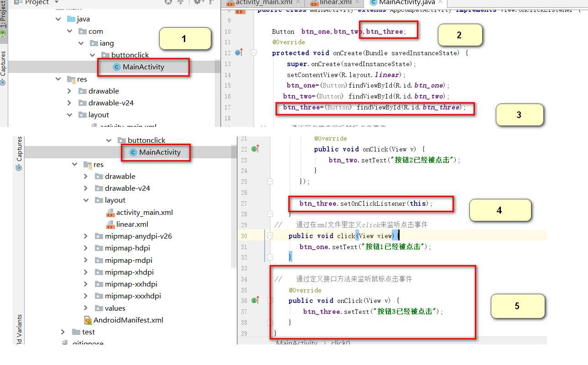Image resolution: width=588 pixels, height=365 pixels.
Task: Click code line 'setContentView(R.layout.linear);'
Action: coord(346,75)
